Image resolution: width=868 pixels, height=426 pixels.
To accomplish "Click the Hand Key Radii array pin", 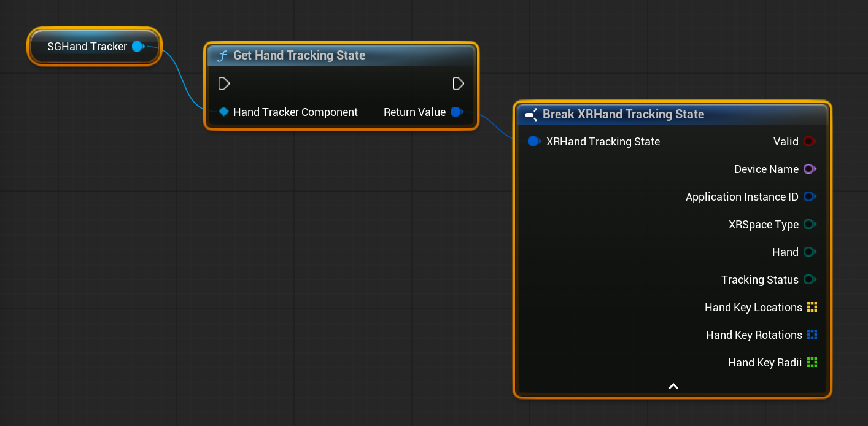I will coord(812,362).
